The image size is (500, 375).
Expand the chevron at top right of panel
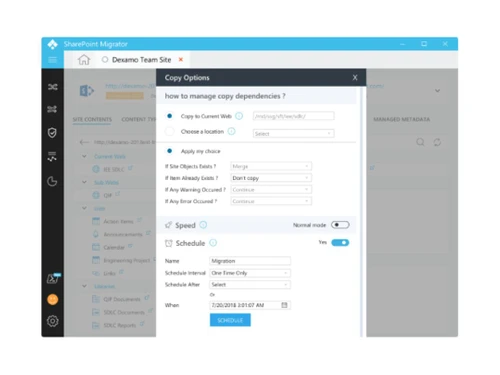coord(437,91)
